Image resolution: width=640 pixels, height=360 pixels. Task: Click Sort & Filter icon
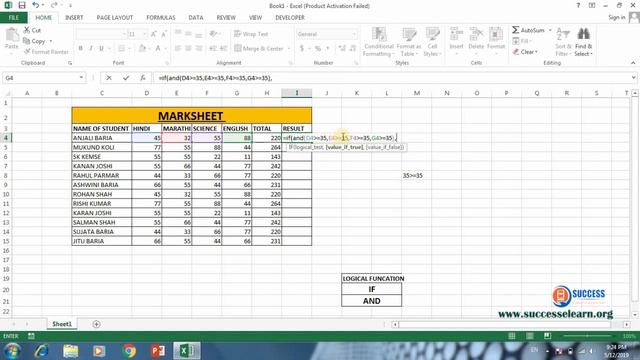click(x=563, y=35)
